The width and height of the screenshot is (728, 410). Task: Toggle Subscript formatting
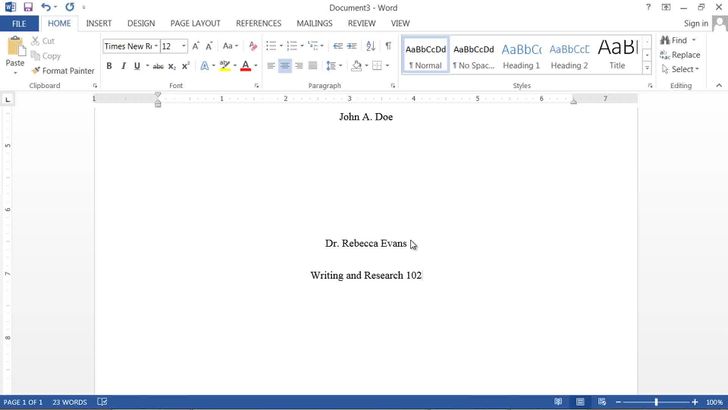[x=172, y=66]
